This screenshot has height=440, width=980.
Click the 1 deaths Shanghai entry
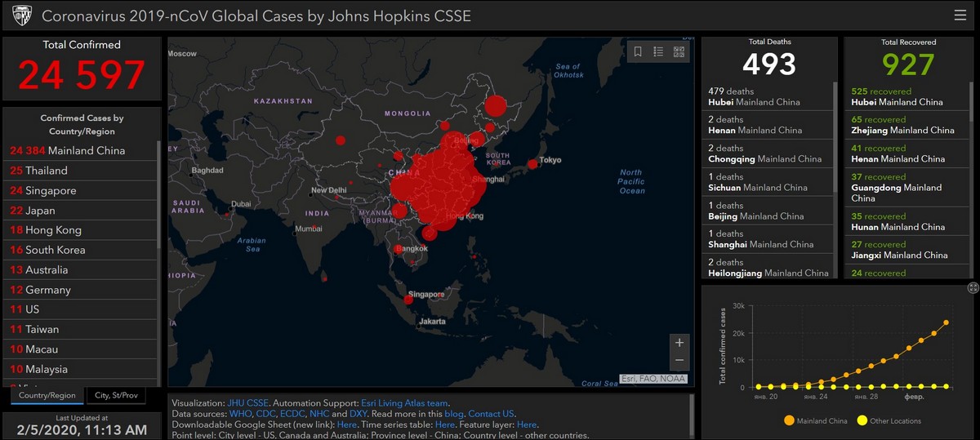tap(767, 239)
